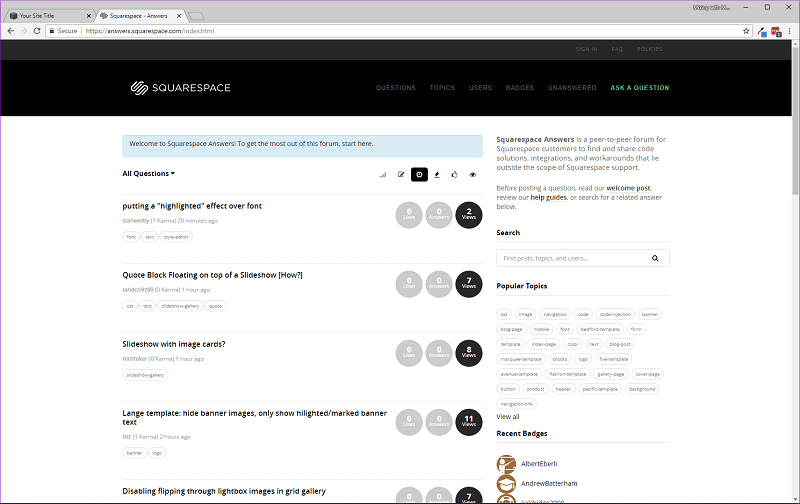Click the browser back arrow
The height and width of the screenshot is (504, 800).
pos(11,31)
